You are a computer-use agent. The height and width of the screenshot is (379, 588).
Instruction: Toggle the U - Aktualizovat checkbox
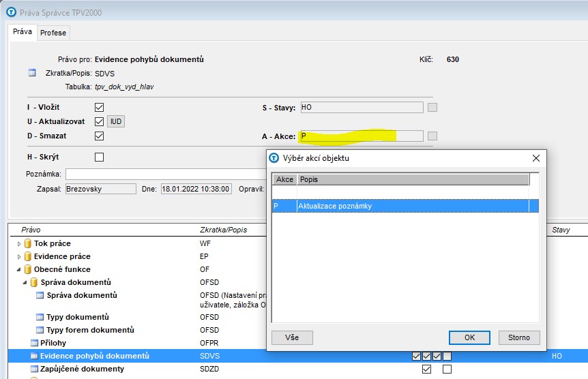pyautogui.click(x=99, y=121)
